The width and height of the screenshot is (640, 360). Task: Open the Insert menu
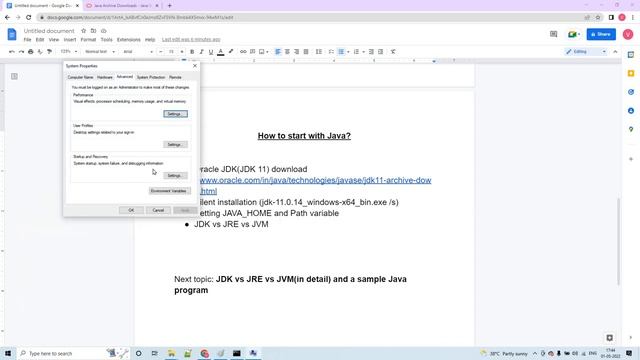[70, 40]
